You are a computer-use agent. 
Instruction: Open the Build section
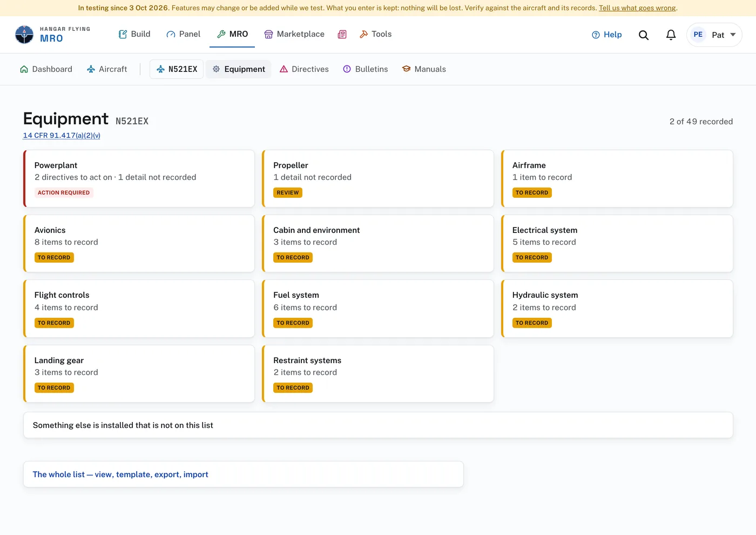click(x=134, y=34)
